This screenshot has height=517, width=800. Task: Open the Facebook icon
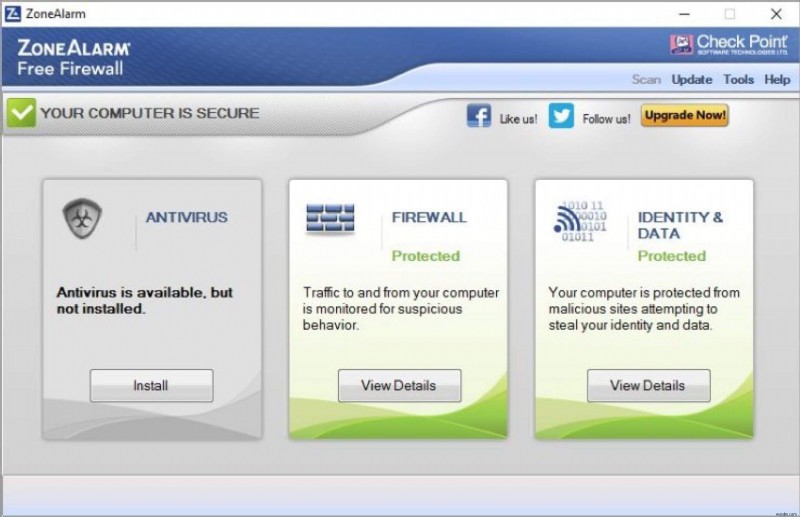pyautogui.click(x=479, y=116)
